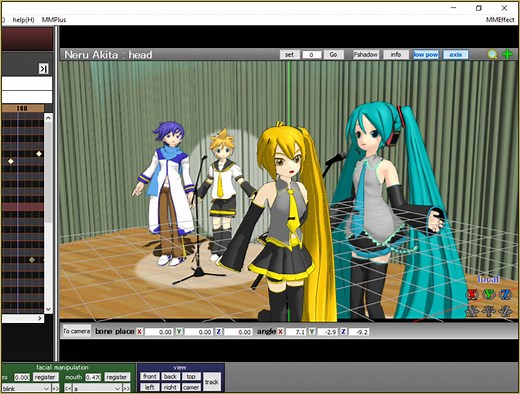Screen dimensions: 520x394
Task: Click the gray X-axis move icon
Action: [472, 311]
